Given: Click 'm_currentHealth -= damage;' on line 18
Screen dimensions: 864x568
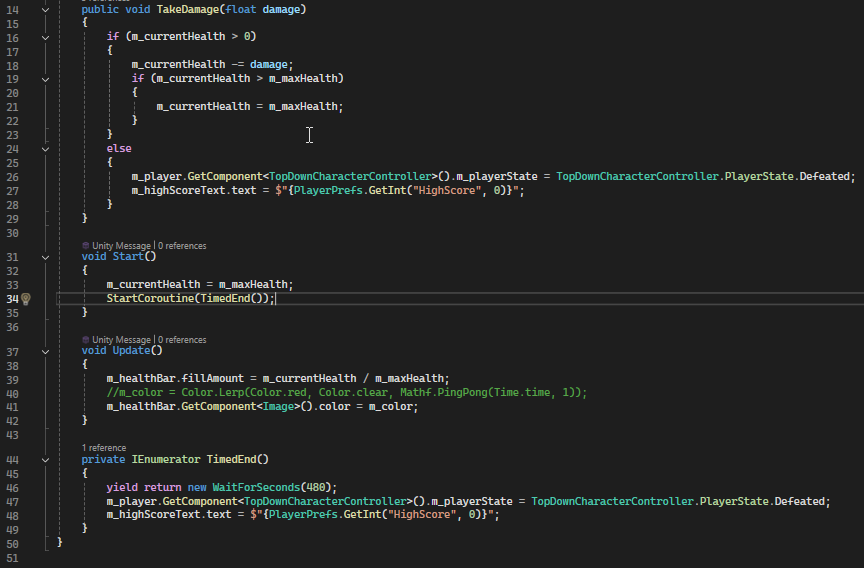Looking at the screenshot, I should point(213,64).
